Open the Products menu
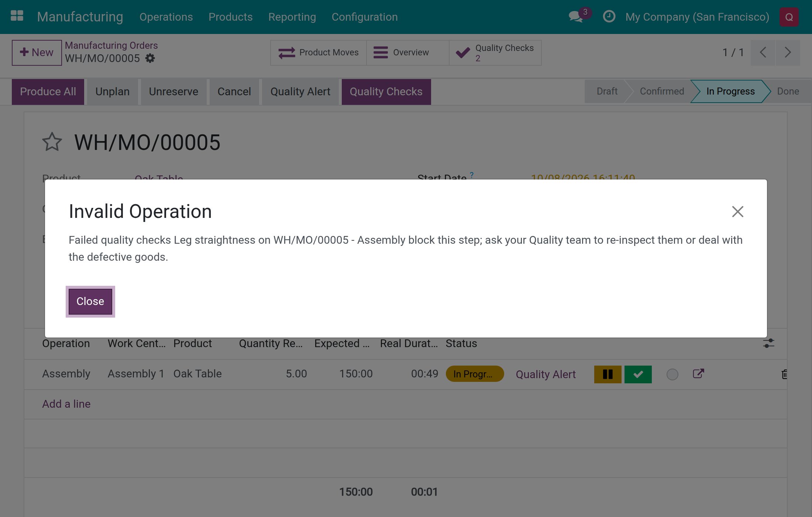This screenshot has height=517, width=812. click(230, 17)
